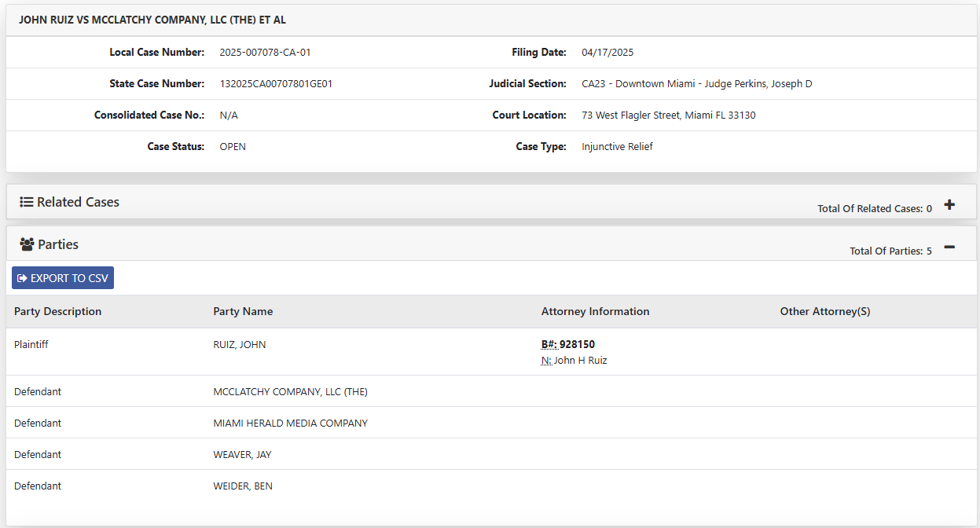Viewport: 980px width, 528px height.
Task: Click defendant WEAVER, JAY
Action: pos(242,454)
